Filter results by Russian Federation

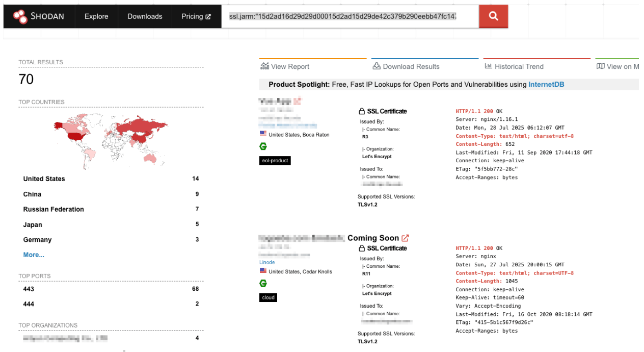coord(53,209)
